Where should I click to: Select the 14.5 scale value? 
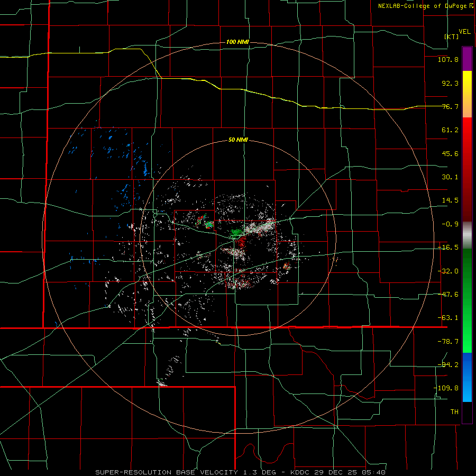450,200
